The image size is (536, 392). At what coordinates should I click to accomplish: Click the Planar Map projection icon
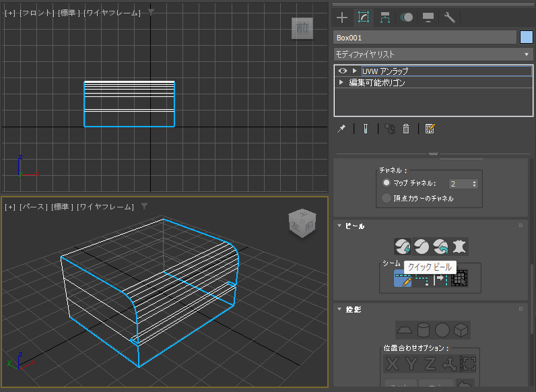pyautogui.click(x=405, y=330)
